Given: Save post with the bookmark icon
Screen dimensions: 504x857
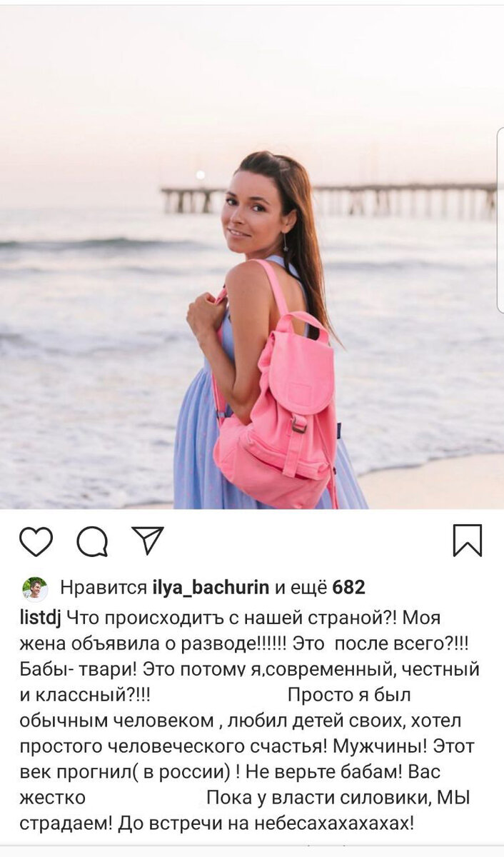Looking at the screenshot, I should (x=468, y=541).
